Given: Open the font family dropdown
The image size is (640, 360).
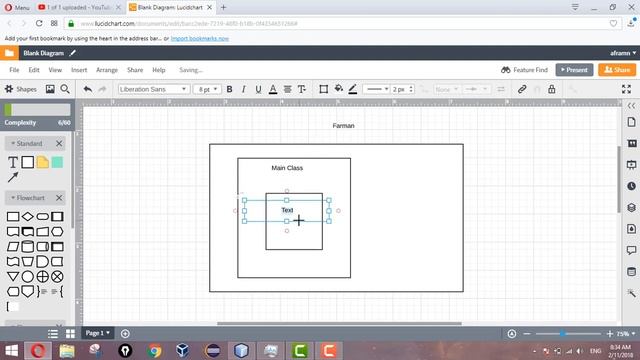Looking at the screenshot, I should click(x=154, y=89).
